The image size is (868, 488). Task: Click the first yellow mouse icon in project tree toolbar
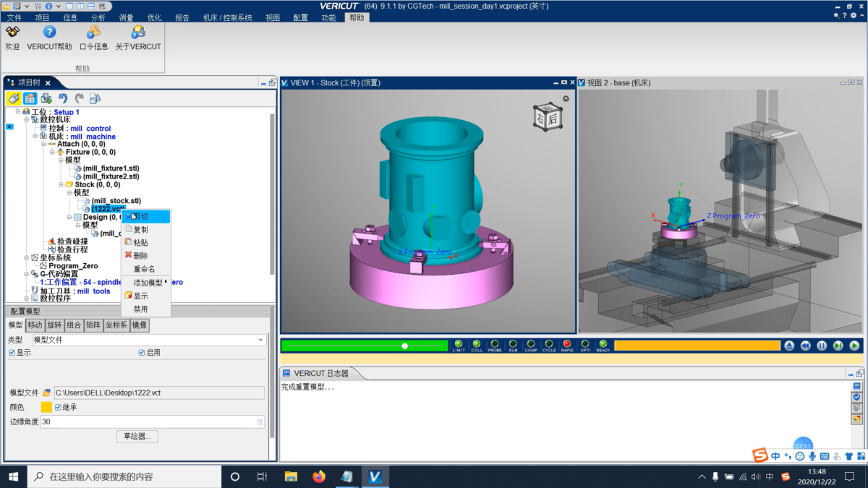coord(14,98)
